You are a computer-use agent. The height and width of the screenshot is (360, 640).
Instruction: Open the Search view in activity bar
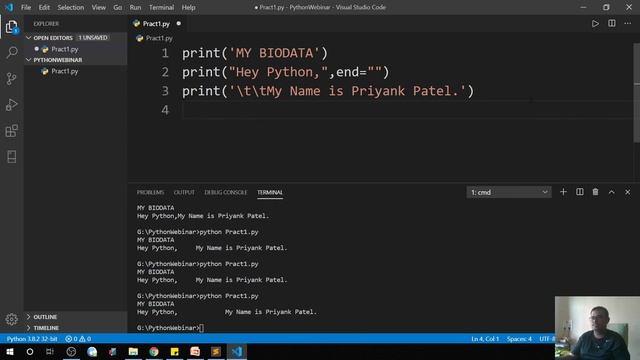click(x=11, y=52)
